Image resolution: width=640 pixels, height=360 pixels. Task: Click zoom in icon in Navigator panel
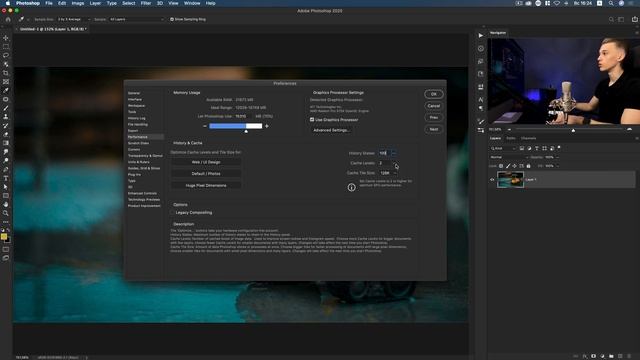coord(629,129)
